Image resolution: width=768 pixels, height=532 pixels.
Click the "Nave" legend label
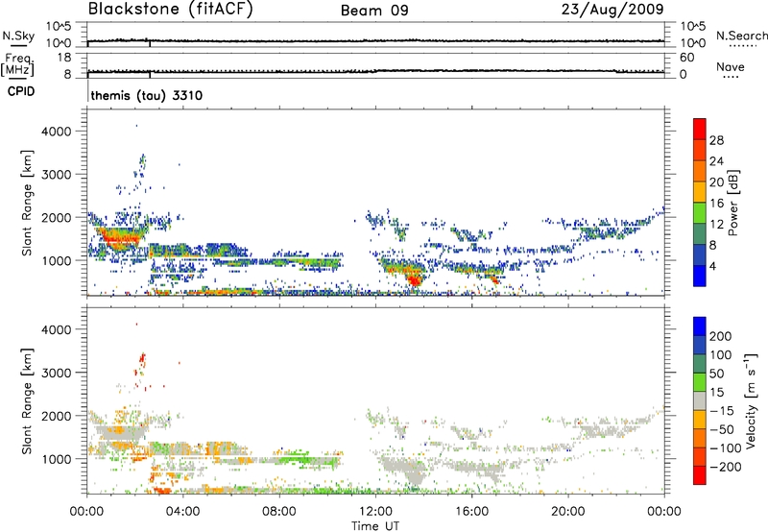pos(731,66)
